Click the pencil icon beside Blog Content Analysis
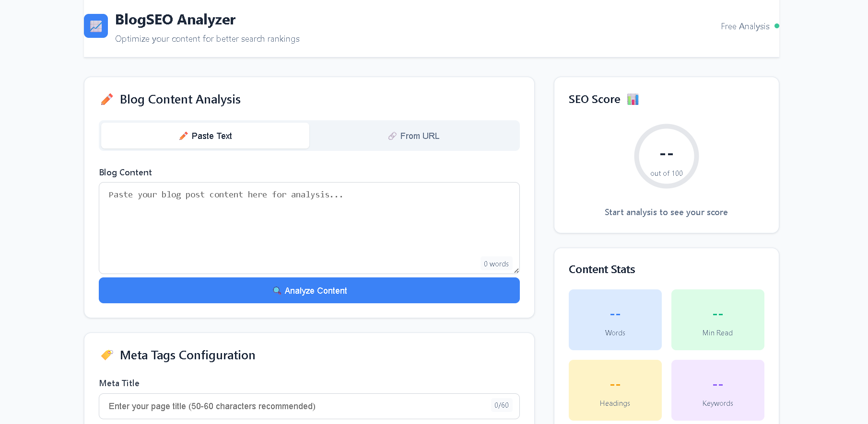The height and width of the screenshot is (424, 868). (107, 99)
